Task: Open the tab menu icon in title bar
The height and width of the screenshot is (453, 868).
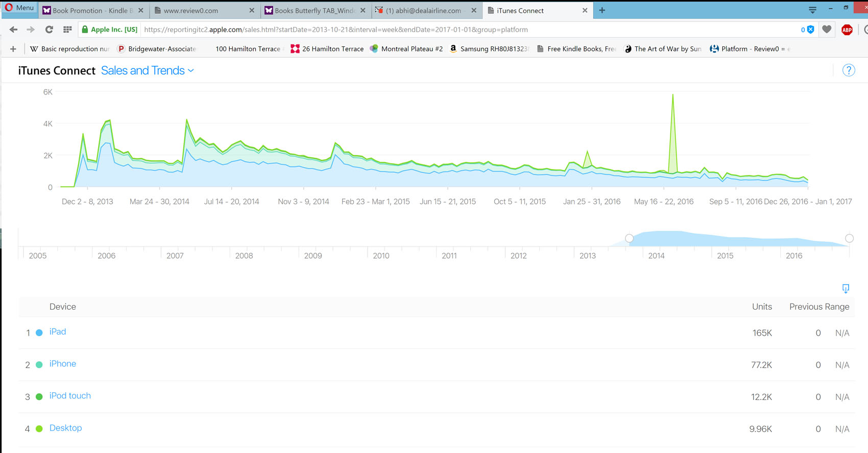Action: click(812, 10)
